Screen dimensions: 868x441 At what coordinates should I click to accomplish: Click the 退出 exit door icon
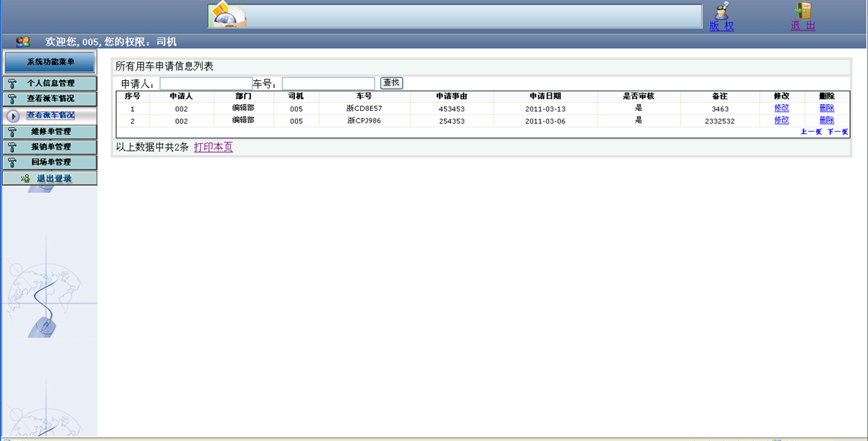pyautogui.click(x=803, y=10)
